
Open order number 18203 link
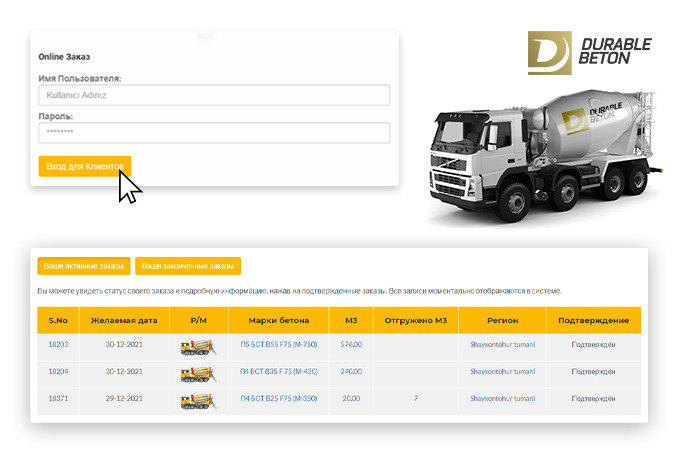(58, 344)
